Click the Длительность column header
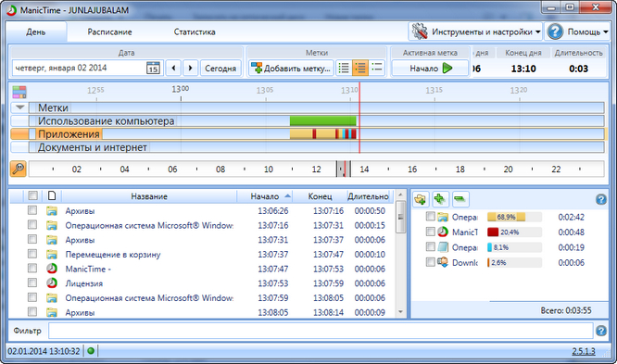Image resolution: width=617 pixels, height=364 pixels. tap(369, 196)
